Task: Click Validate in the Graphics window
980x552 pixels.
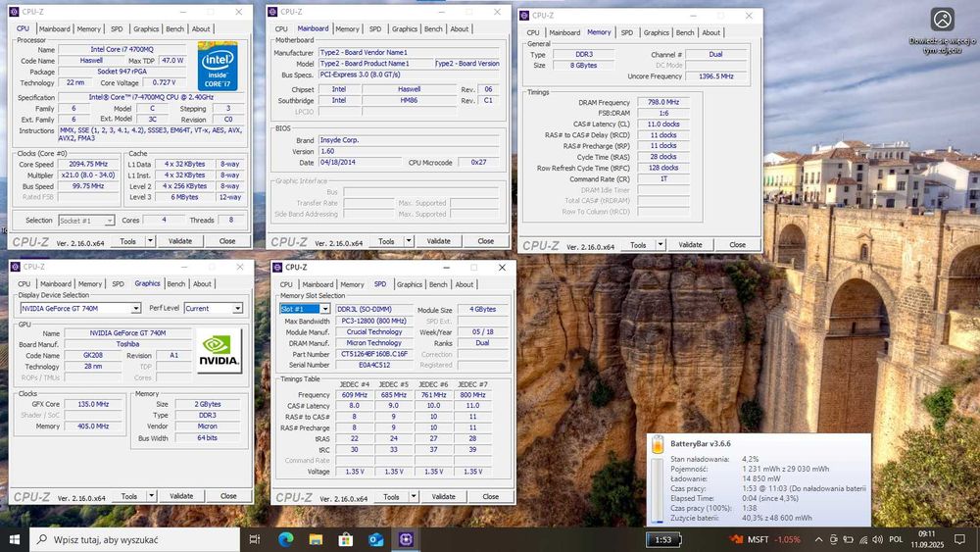Action: click(181, 496)
